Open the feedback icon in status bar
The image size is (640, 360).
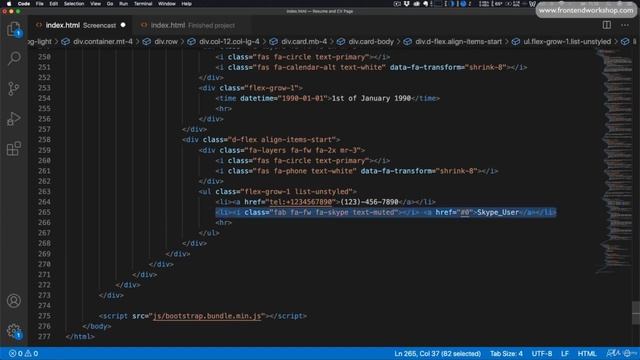pyautogui.click(x=613, y=353)
